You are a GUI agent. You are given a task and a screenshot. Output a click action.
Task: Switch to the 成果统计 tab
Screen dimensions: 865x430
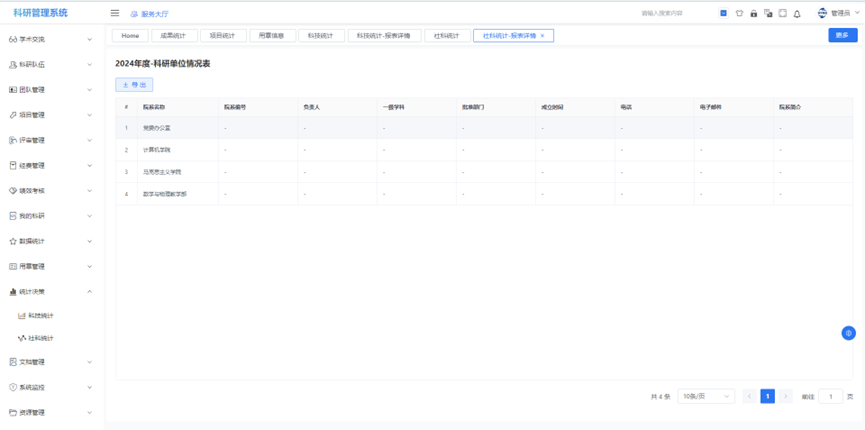173,35
